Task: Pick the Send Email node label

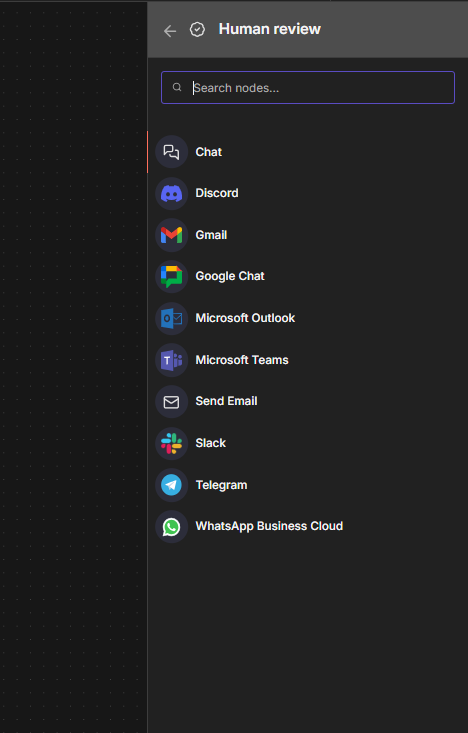Action: (226, 401)
